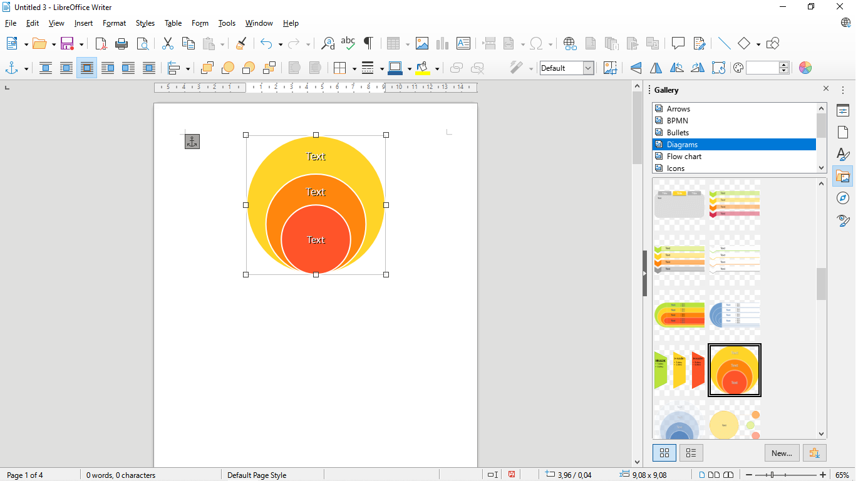Open the Format menu
This screenshot has width=868, height=481.
(x=115, y=23)
